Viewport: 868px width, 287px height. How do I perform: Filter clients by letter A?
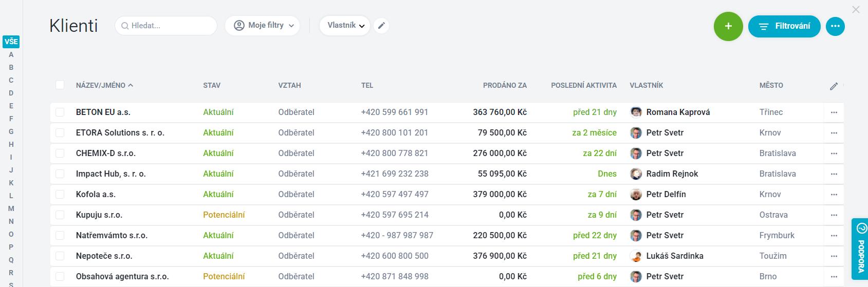point(11,54)
